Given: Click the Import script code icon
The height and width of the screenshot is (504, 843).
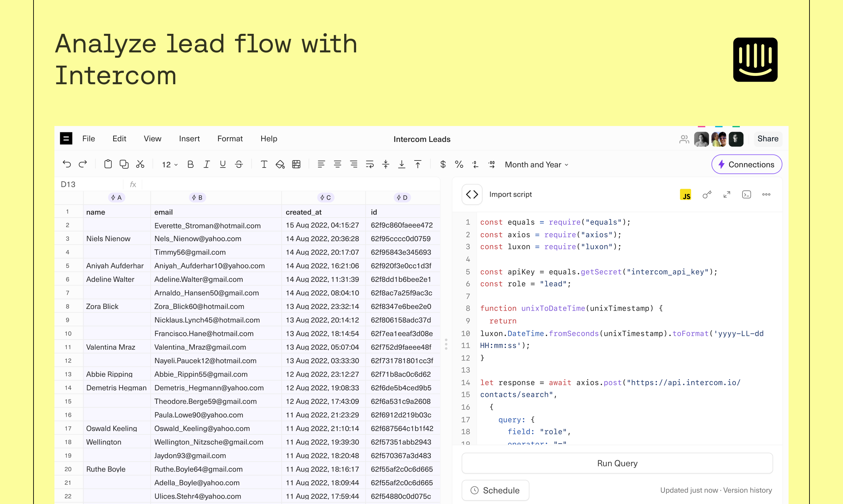Looking at the screenshot, I should coord(472,194).
